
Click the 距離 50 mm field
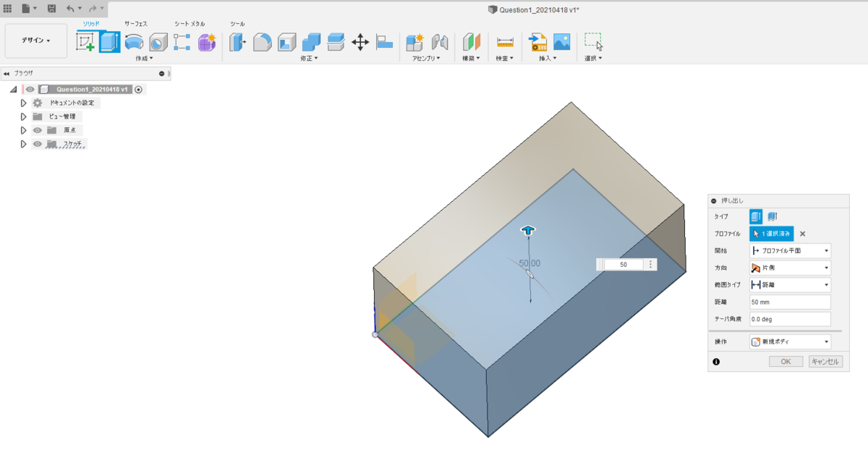(790, 302)
